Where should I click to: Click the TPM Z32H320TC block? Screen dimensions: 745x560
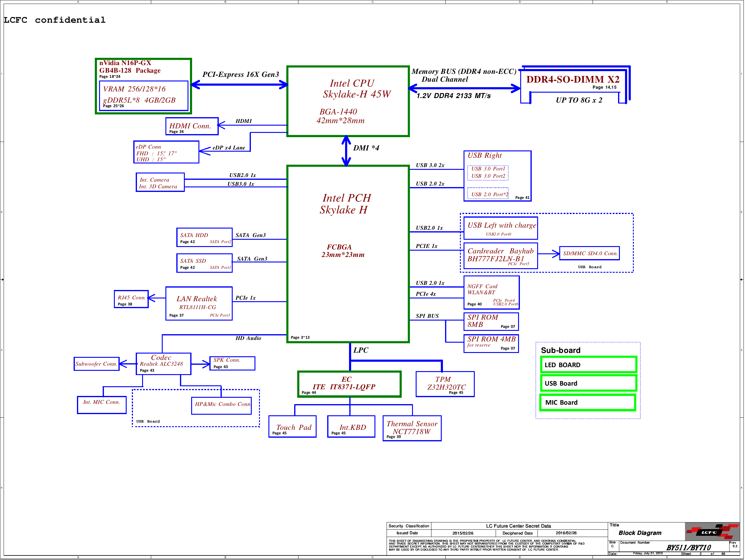pos(445,384)
